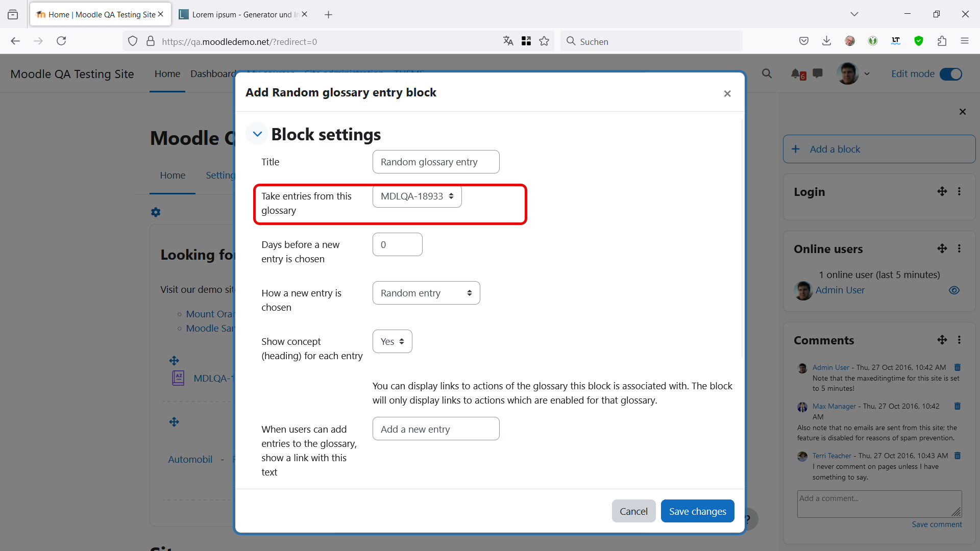The image size is (980, 551).
Task: Click Add a block
Action: coord(879,149)
